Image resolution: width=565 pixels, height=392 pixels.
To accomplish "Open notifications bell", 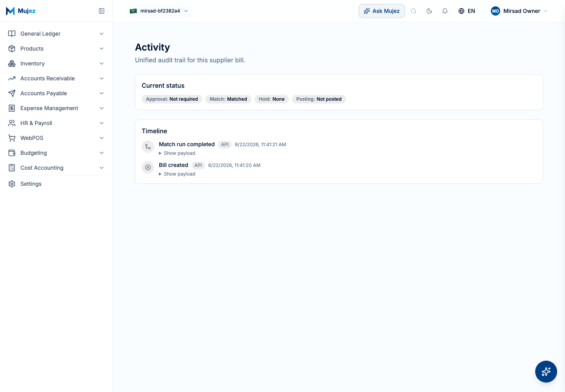I will click(x=445, y=11).
